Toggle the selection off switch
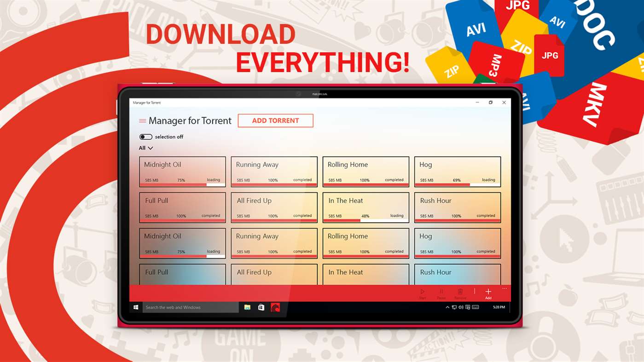Screen dimensions: 644x362 click(x=145, y=137)
